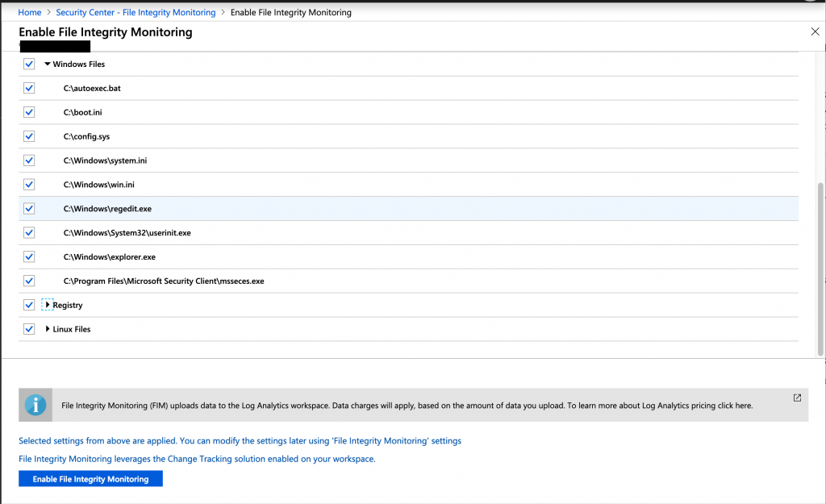
Task: Click the Registry group label
Action: 68,306
